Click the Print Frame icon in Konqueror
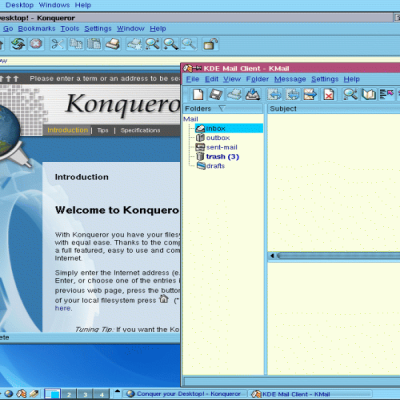Screen dimensions: 400x400 pos(134,44)
